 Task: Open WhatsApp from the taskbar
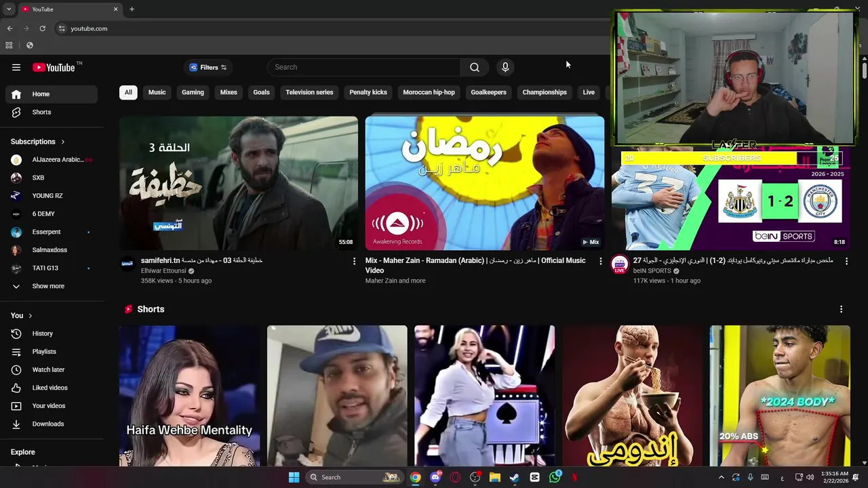[x=555, y=477]
